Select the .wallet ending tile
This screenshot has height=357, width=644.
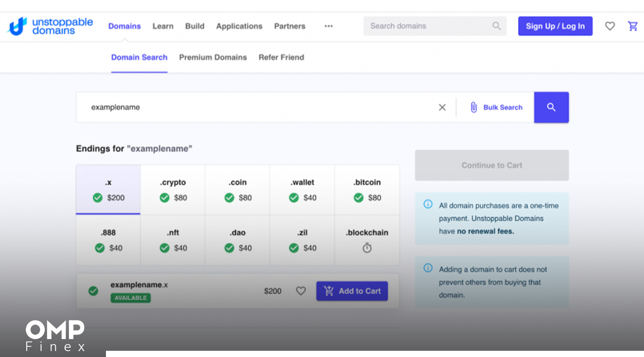coord(302,190)
